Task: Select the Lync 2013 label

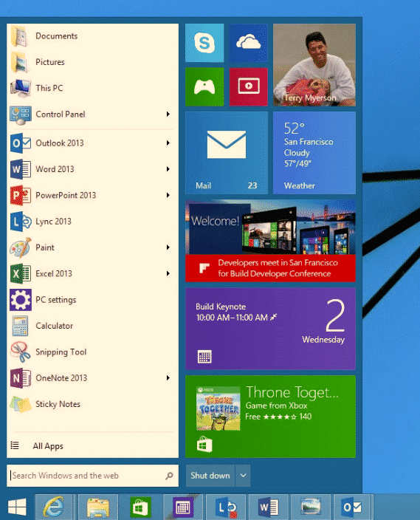Action: pos(53,222)
